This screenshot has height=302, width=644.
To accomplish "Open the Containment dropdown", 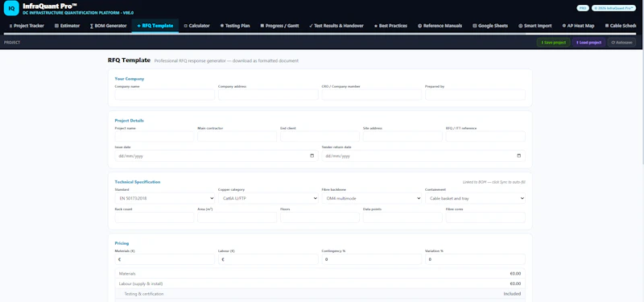I will (x=475, y=198).
